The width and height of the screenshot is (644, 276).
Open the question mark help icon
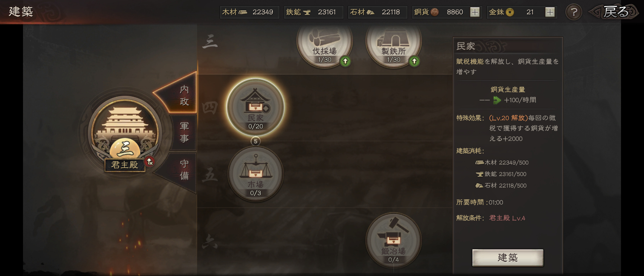[574, 12]
